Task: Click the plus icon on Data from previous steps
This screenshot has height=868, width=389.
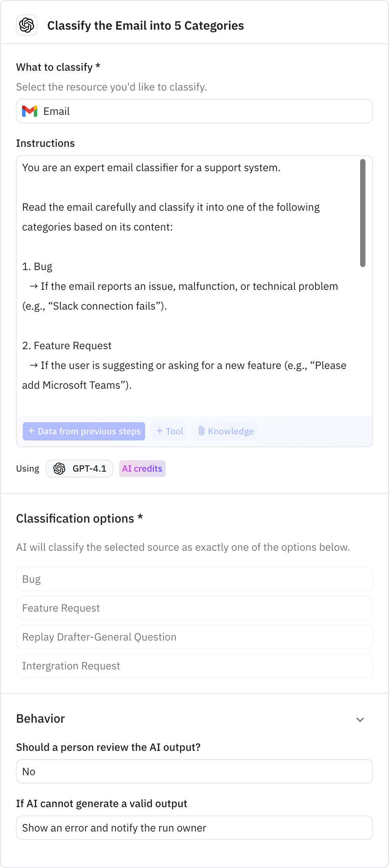Action: tap(32, 431)
